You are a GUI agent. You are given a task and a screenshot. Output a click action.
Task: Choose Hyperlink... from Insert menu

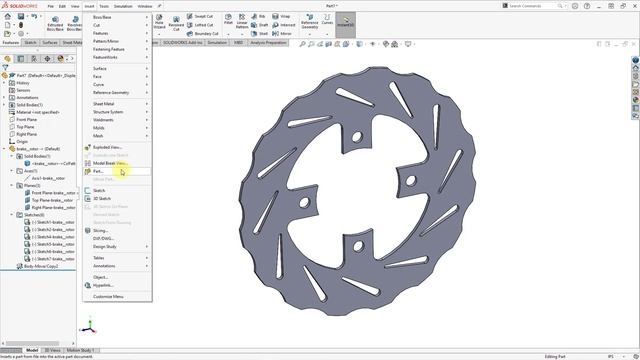[x=117, y=286]
